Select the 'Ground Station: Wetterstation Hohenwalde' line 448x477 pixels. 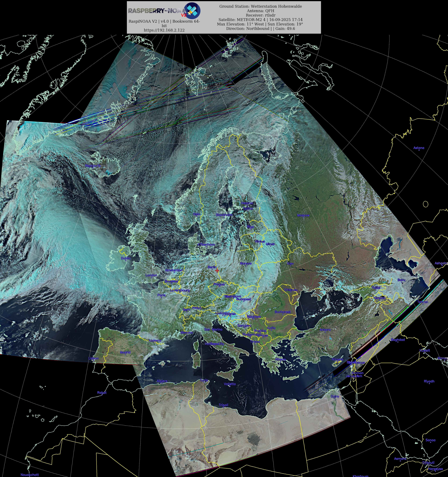pyautogui.click(x=261, y=6)
